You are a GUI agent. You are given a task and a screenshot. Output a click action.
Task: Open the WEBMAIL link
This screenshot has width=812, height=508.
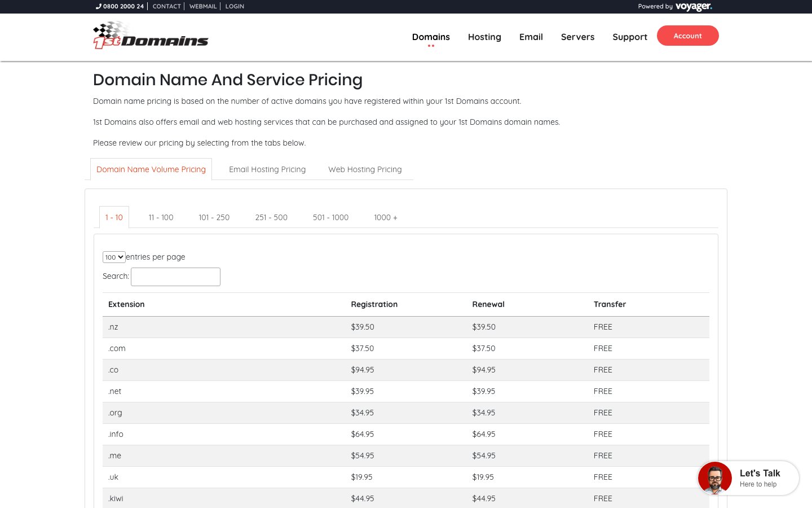(203, 6)
